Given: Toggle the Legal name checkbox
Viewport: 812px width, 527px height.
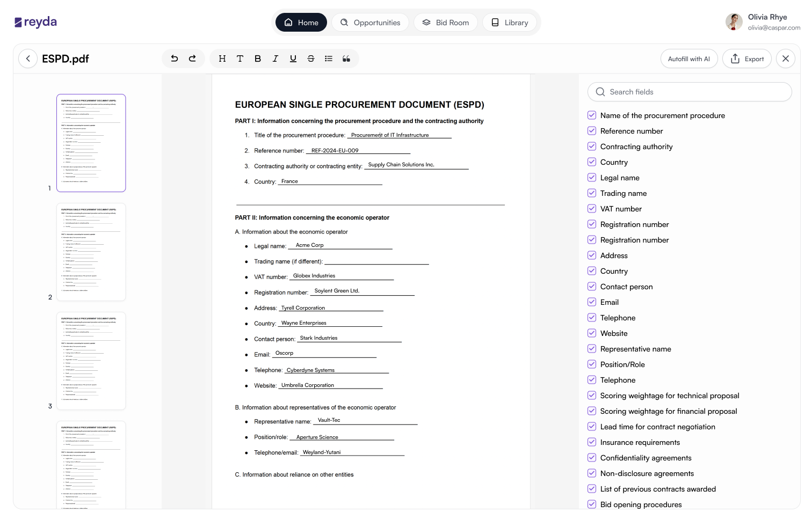Looking at the screenshot, I should (x=592, y=178).
